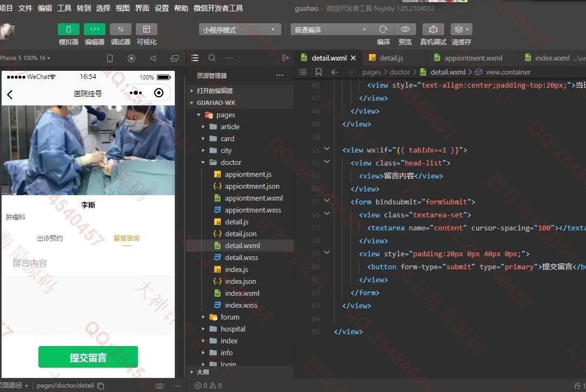Expand the card folder
The height and width of the screenshot is (392, 586).
pyautogui.click(x=239, y=138)
